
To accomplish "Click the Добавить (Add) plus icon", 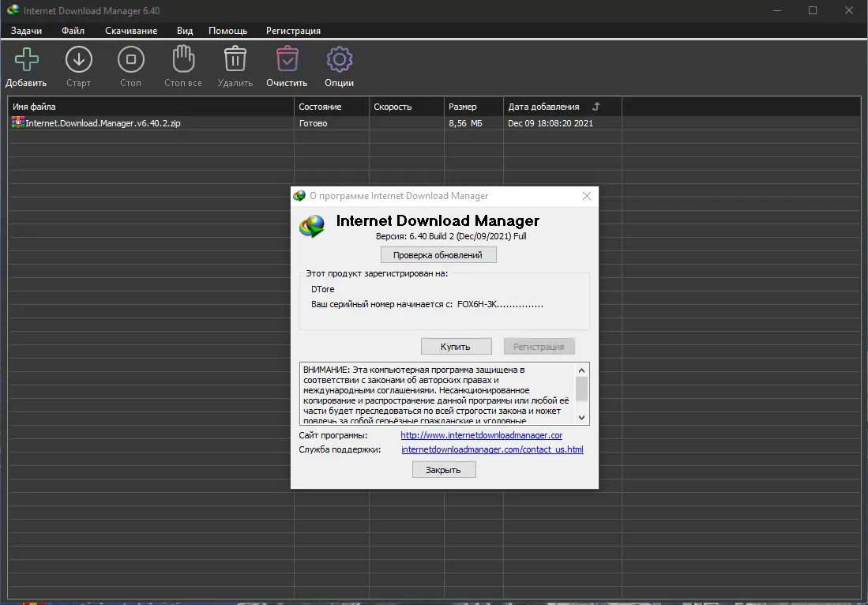I will pos(27,60).
